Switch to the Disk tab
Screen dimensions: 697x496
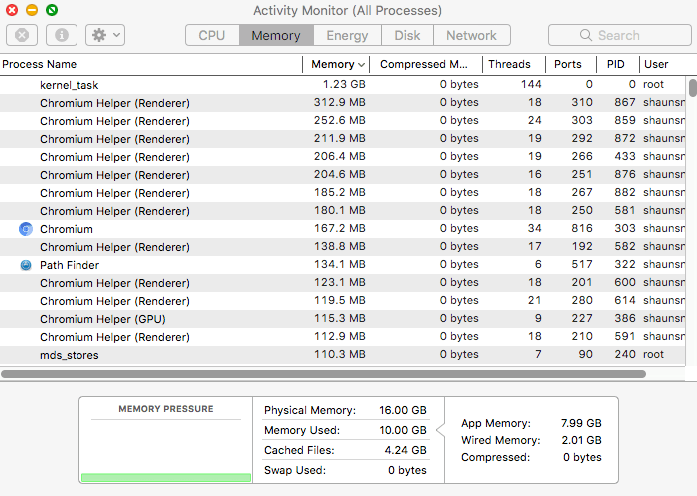click(x=407, y=35)
